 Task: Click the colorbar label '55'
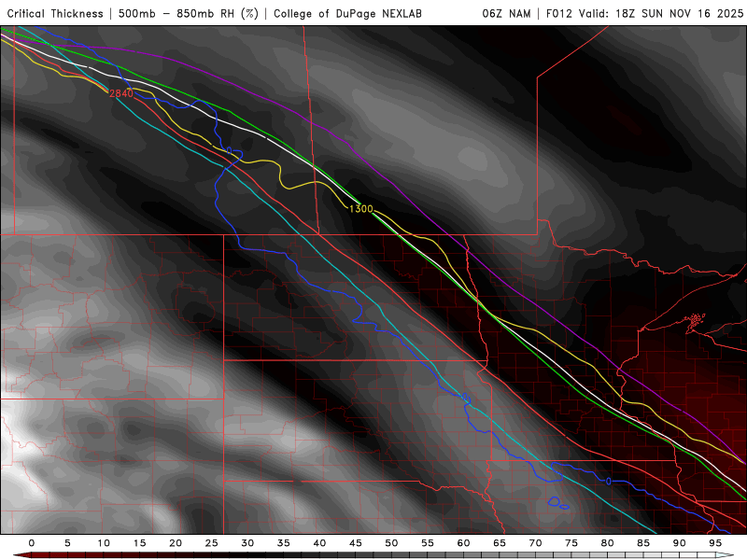pos(428,543)
